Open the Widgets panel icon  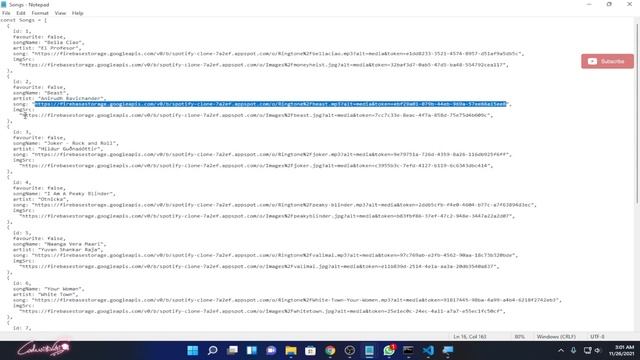coord(252,350)
